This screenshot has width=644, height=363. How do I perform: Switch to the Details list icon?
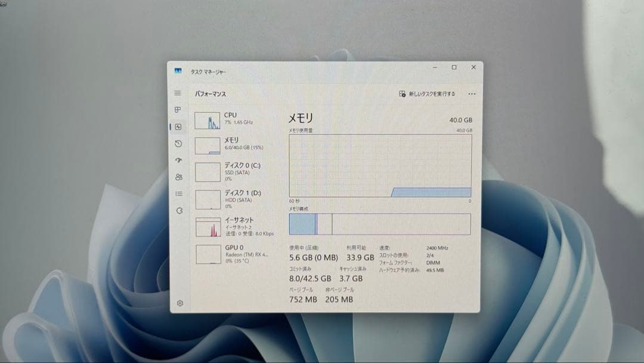178,193
